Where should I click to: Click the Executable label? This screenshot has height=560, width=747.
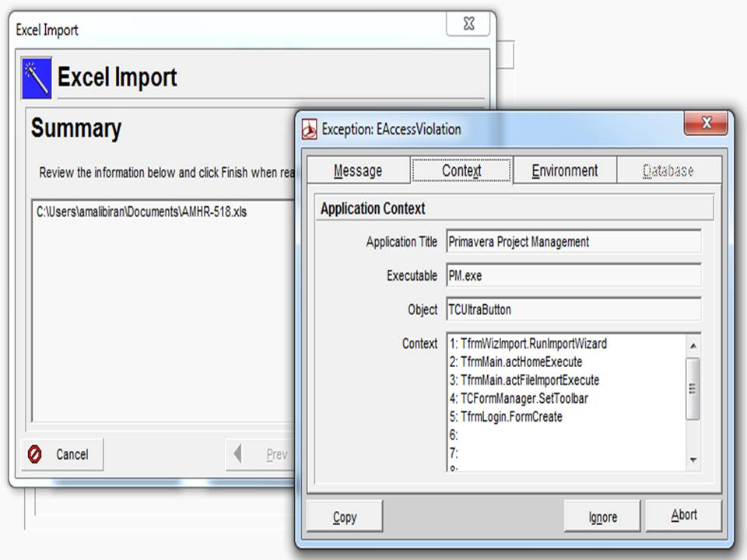pos(412,275)
